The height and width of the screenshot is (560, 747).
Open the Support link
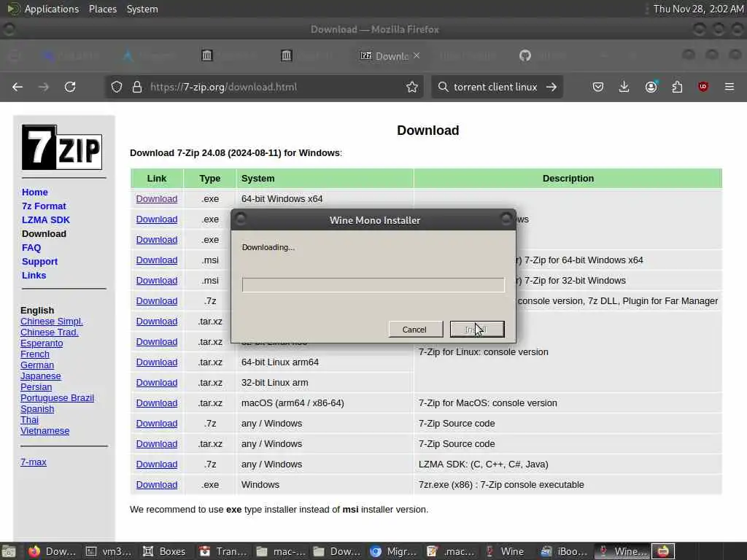(39, 262)
